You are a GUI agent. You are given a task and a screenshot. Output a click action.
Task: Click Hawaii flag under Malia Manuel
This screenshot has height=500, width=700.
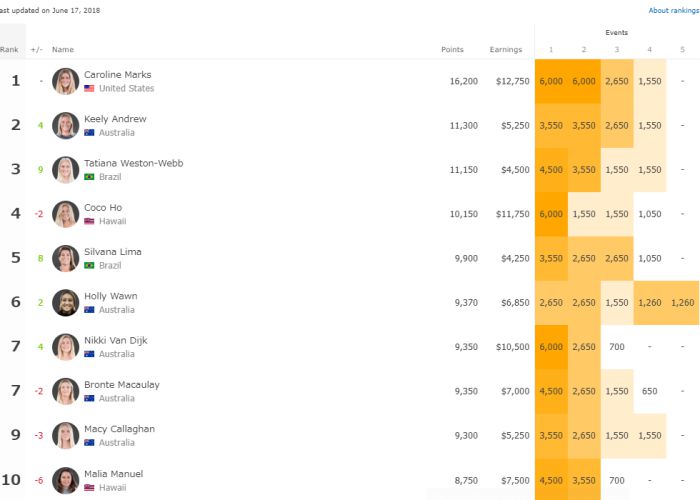click(x=89, y=487)
